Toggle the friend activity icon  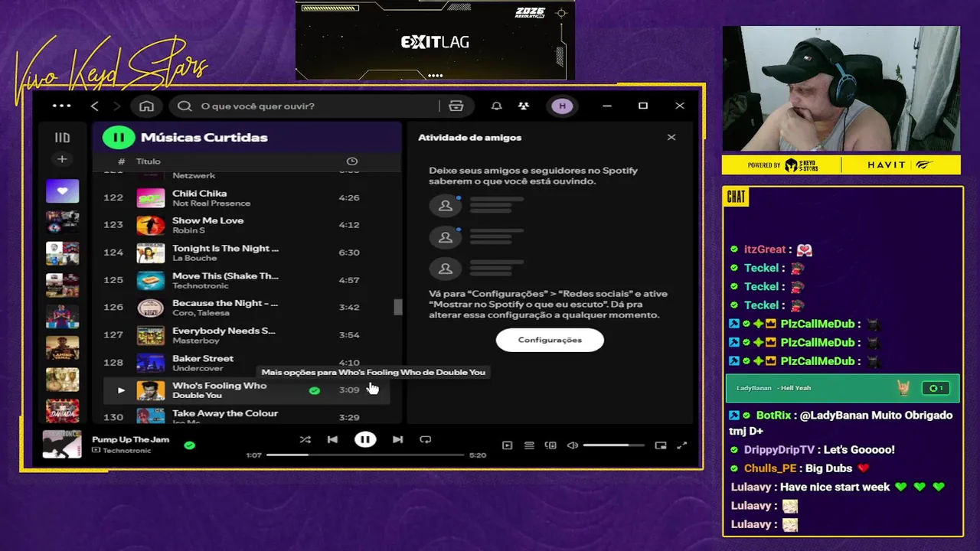[524, 106]
